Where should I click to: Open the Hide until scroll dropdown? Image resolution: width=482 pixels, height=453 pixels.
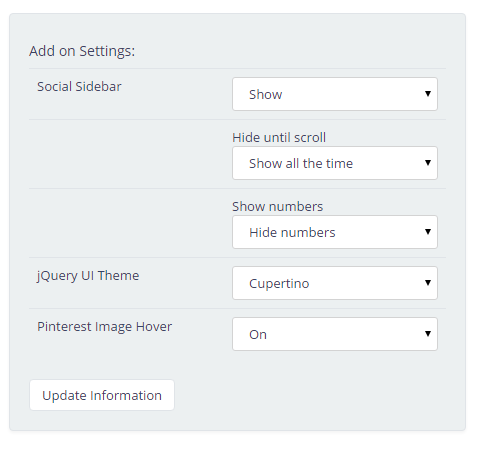tap(335, 163)
